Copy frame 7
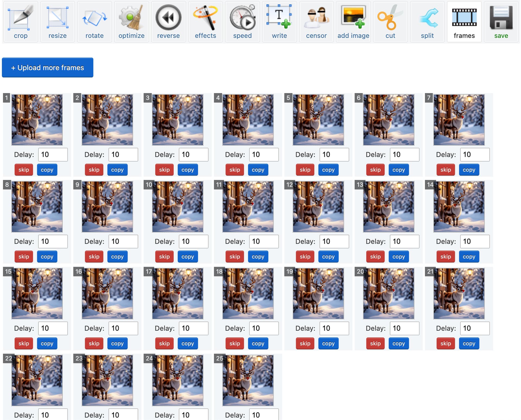The image size is (521, 420). pyautogui.click(x=469, y=170)
